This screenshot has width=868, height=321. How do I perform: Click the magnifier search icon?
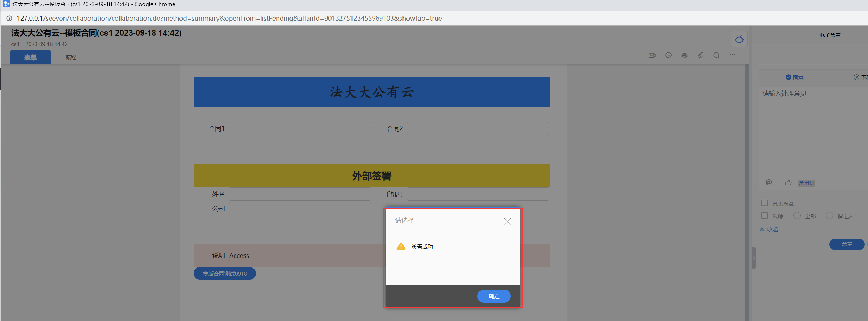tap(717, 55)
